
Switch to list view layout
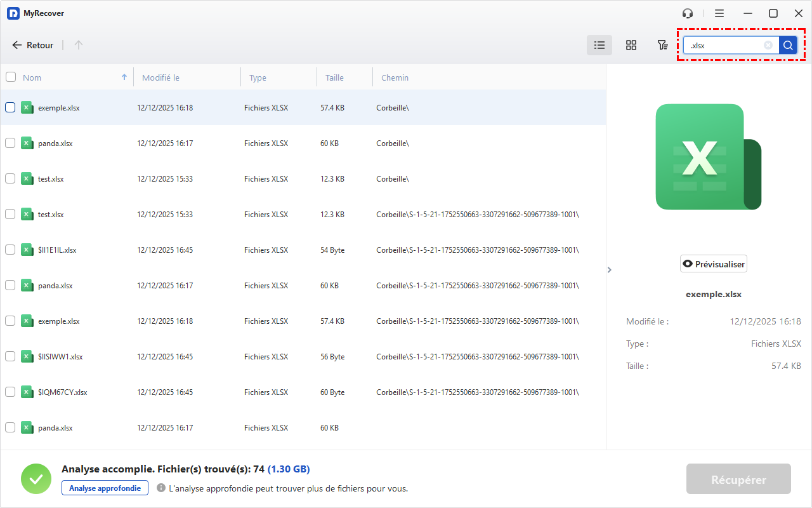click(x=599, y=45)
